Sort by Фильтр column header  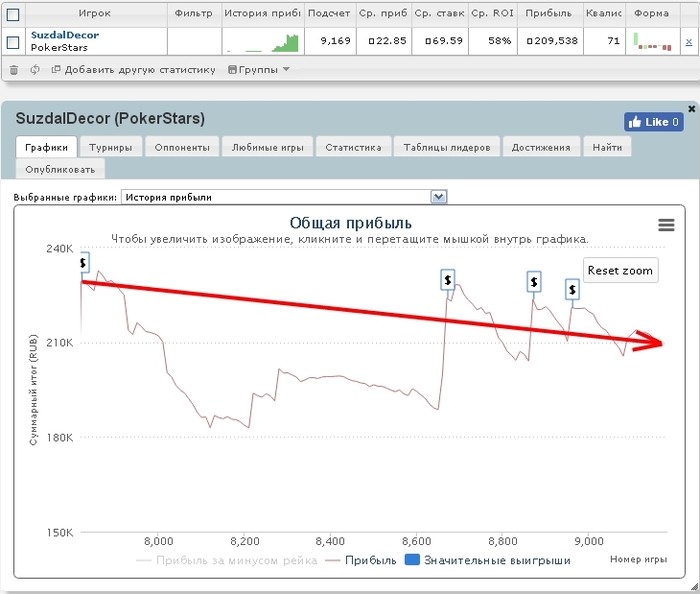pos(194,13)
